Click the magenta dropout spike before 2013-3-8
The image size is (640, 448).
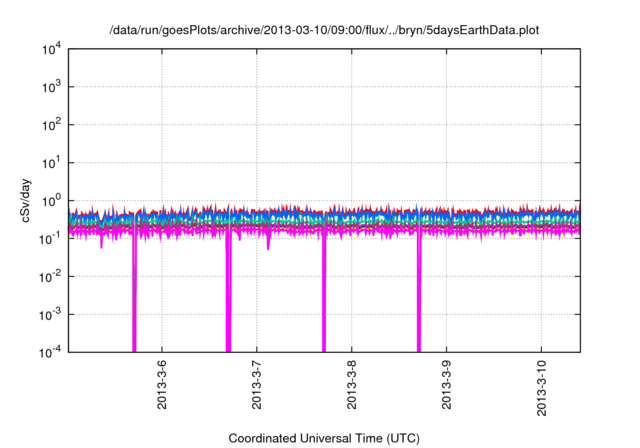(x=324, y=292)
